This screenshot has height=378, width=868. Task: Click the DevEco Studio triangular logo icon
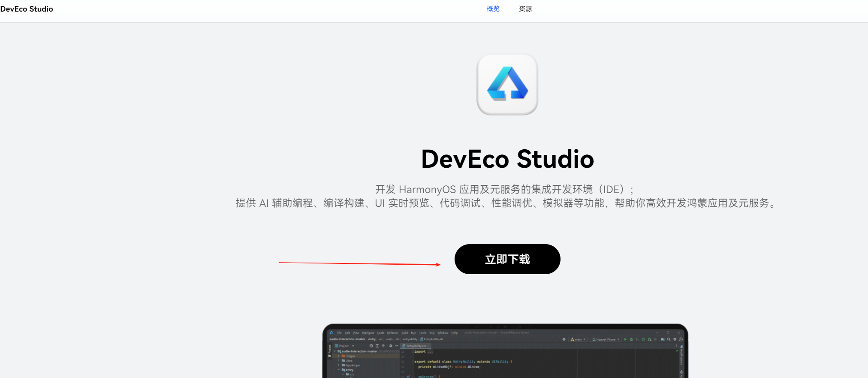507,84
